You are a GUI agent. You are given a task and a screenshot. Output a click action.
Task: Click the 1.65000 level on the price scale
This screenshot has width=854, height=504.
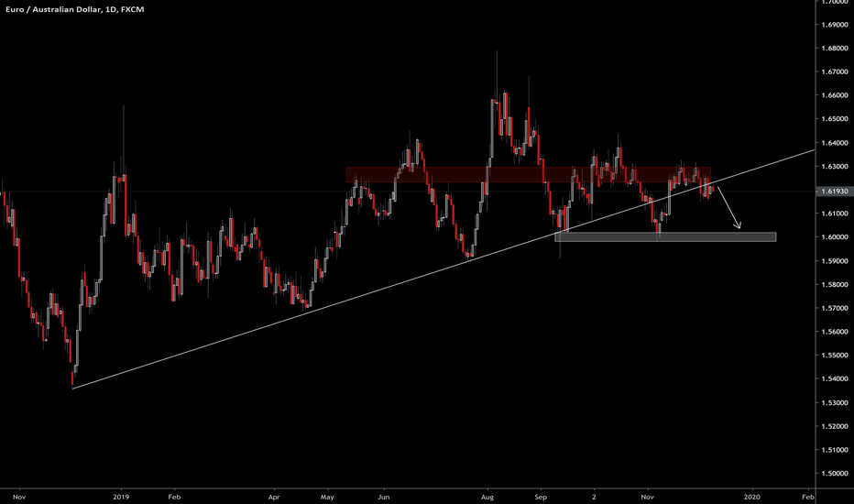tap(832, 119)
